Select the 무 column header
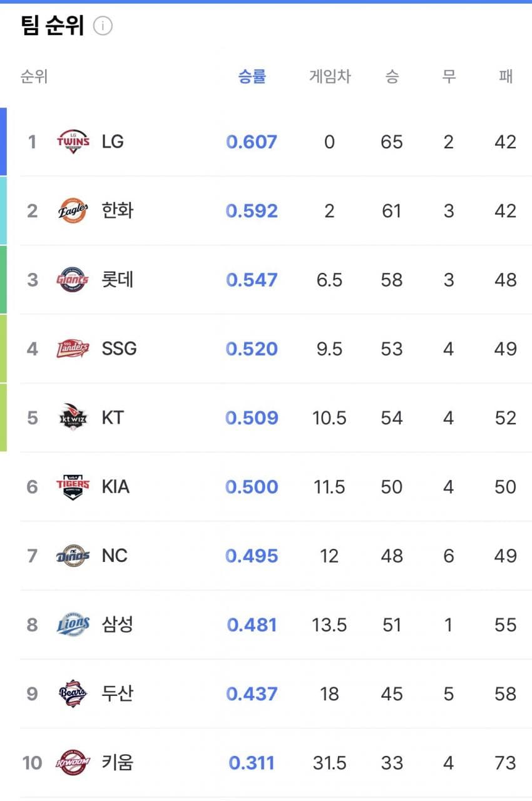 pyautogui.click(x=449, y=76)
